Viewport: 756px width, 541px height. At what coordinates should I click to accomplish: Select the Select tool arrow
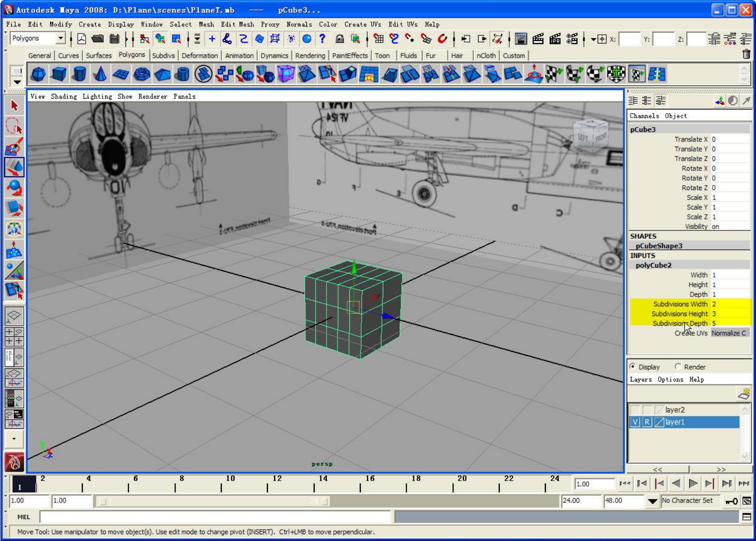pyautogui.click(x=14, y=106)
